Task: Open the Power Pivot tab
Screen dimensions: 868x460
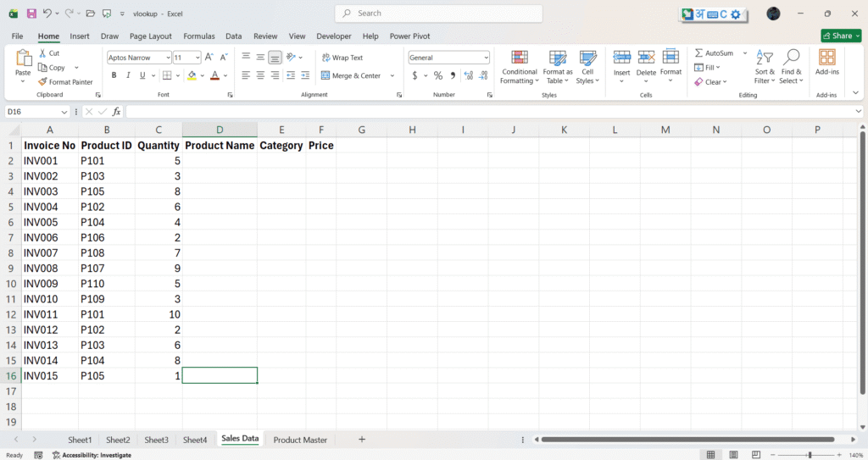Action: [x=409, y=36]
